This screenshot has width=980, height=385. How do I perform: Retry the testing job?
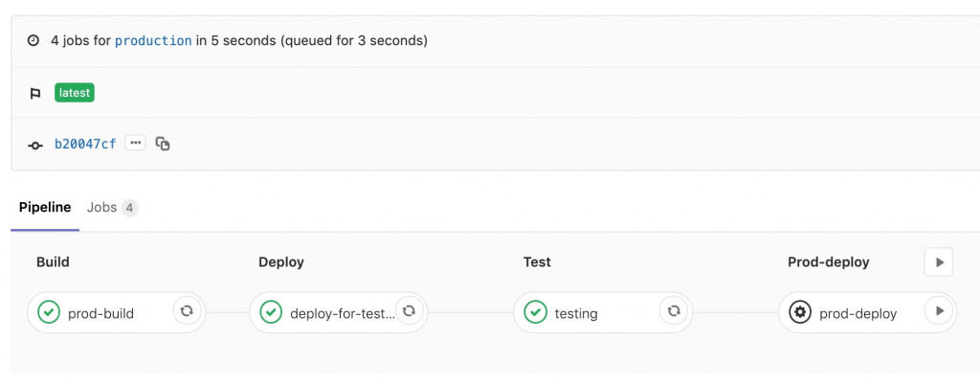[674, 311]
